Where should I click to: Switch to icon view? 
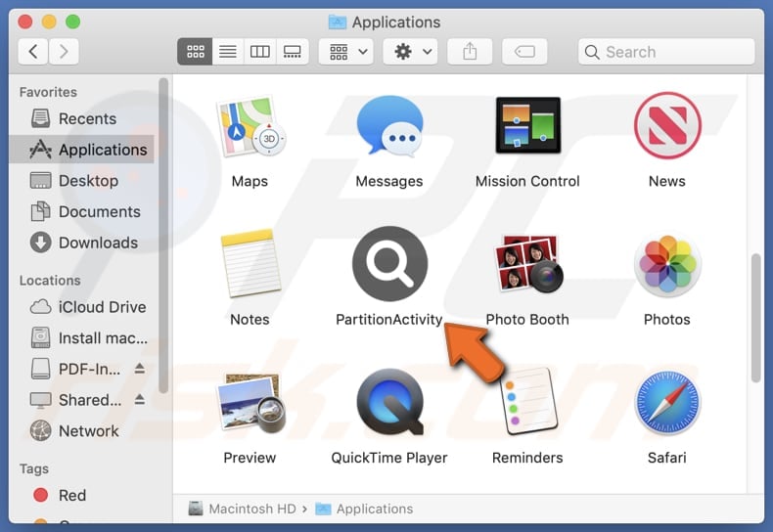pyautogui.click(x=196, y=51)
